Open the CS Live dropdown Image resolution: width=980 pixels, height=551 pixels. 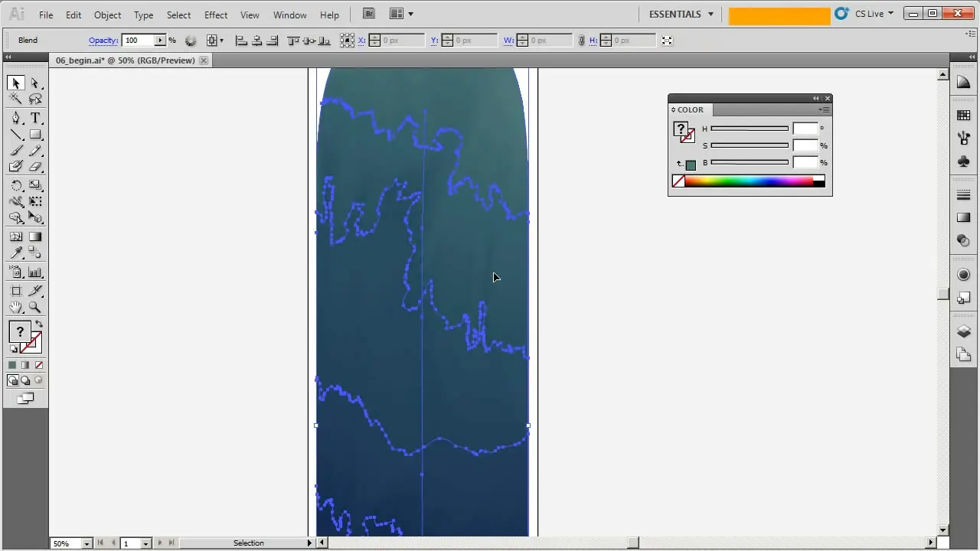[873, 14]
